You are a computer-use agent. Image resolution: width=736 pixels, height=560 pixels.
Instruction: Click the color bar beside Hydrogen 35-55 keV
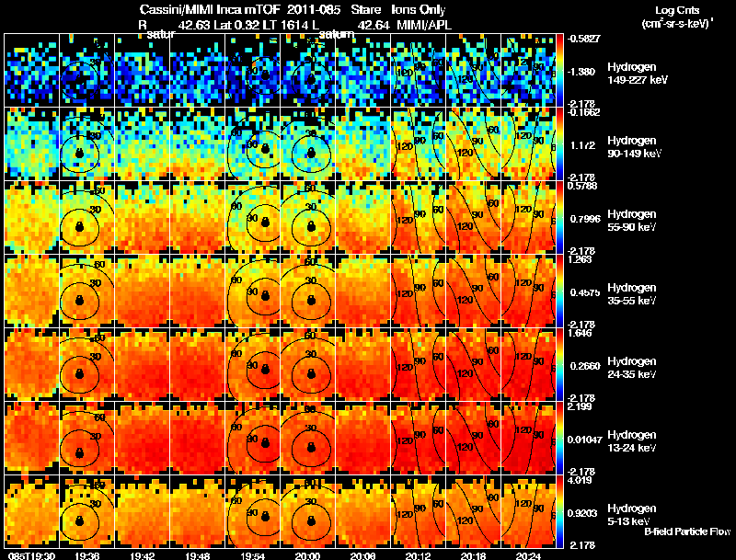tap(559, 291)
